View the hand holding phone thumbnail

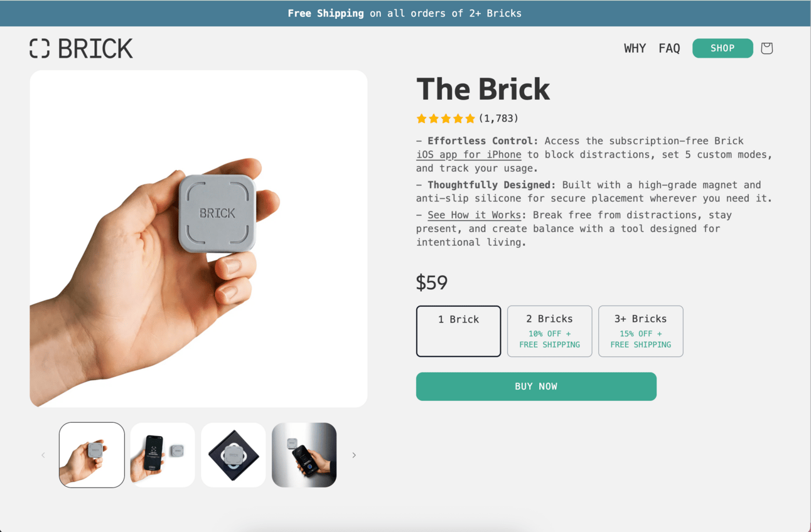click(304, 455)
